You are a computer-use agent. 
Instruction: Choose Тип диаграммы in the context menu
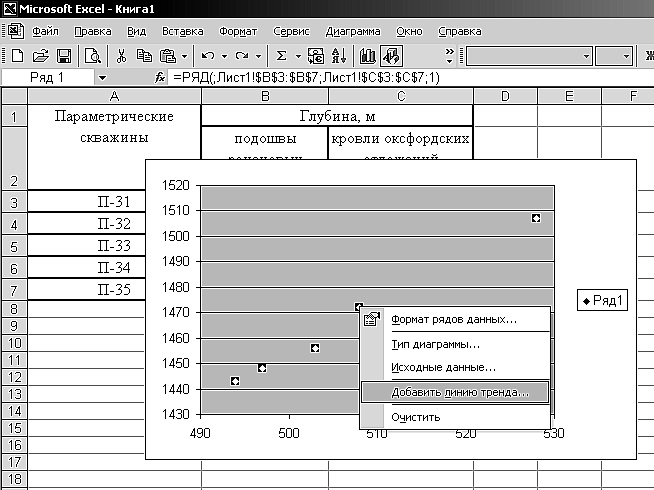click(x=455, y=344)
